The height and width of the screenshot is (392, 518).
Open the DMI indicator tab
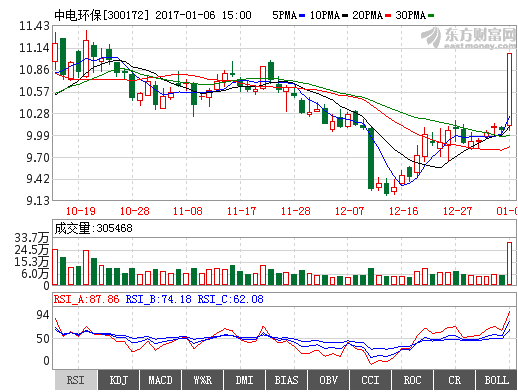tap(245, 380)
